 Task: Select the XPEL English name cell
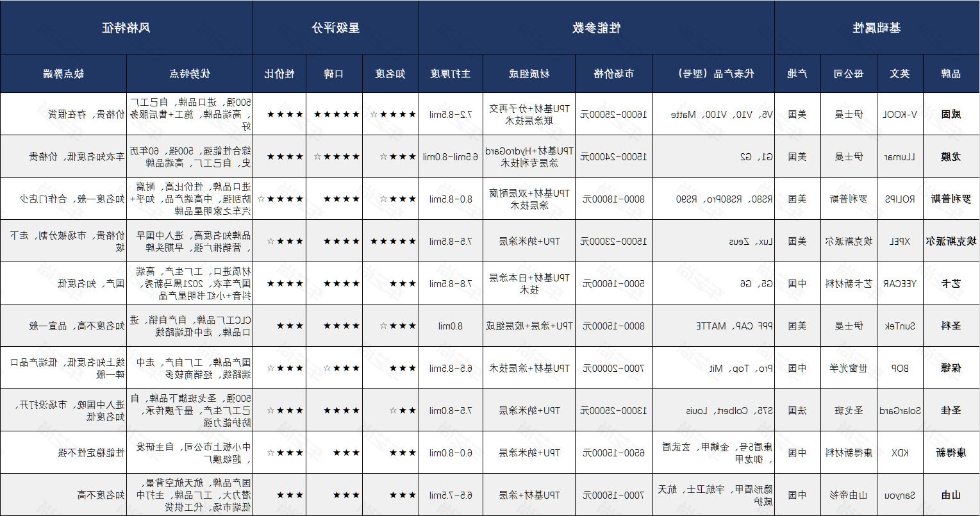(x=901, y=241)
